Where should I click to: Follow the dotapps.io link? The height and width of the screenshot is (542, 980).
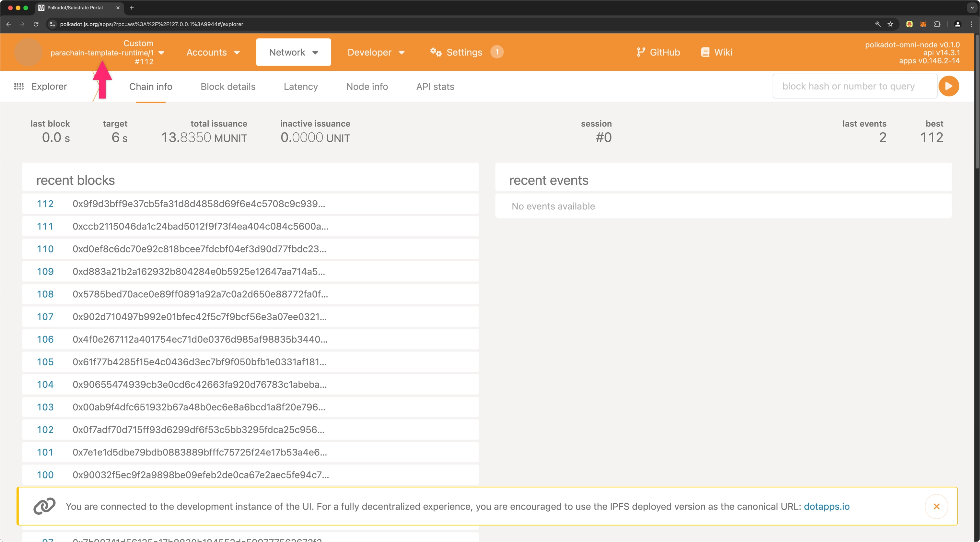click(x=826, y=506)
